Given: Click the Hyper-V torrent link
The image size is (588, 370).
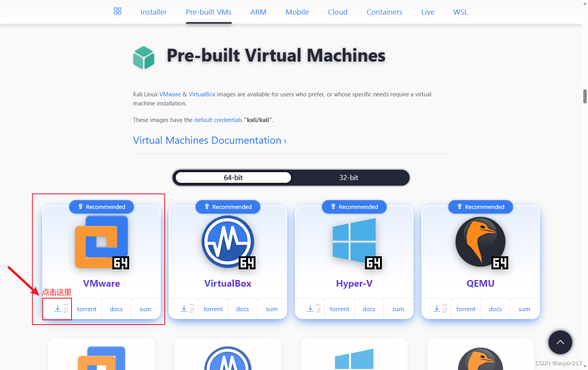Looking at the screenshot, I should coord(340,309).
